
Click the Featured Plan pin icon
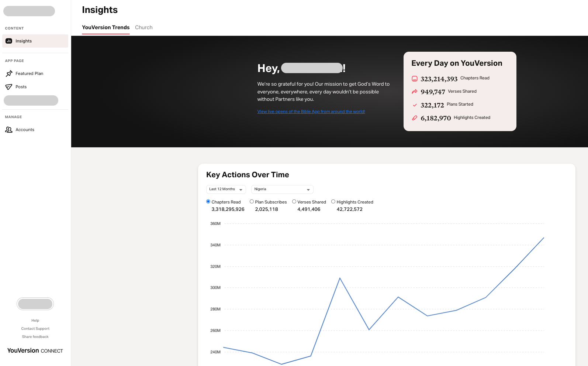point(9,73)
